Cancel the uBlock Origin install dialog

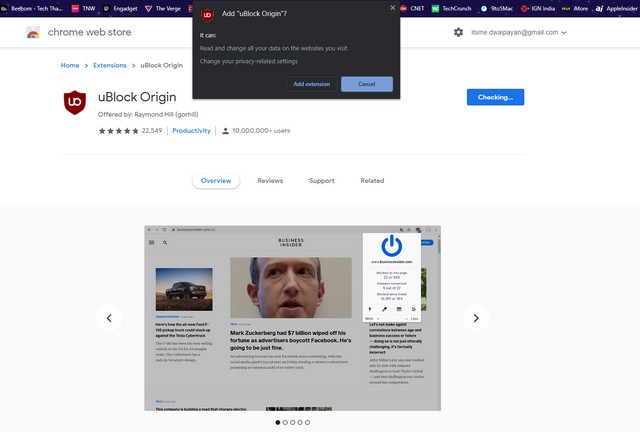click(367, 84)
